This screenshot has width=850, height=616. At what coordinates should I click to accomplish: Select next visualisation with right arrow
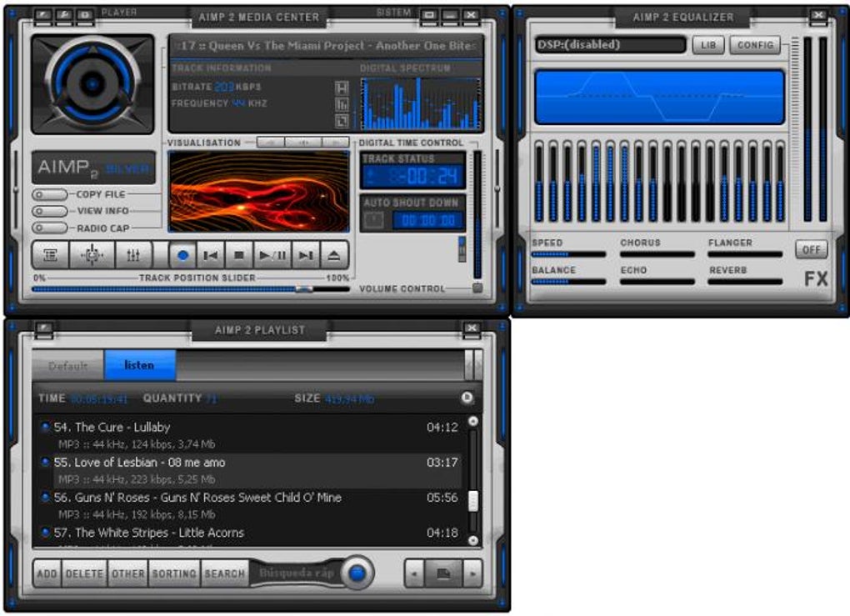coord(336,143)
